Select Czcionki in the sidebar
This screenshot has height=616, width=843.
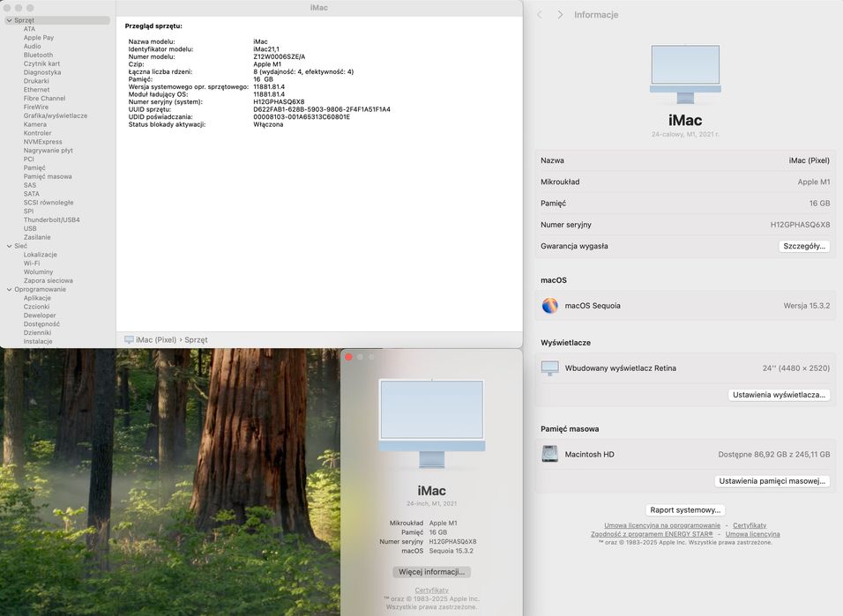[36, 307]
